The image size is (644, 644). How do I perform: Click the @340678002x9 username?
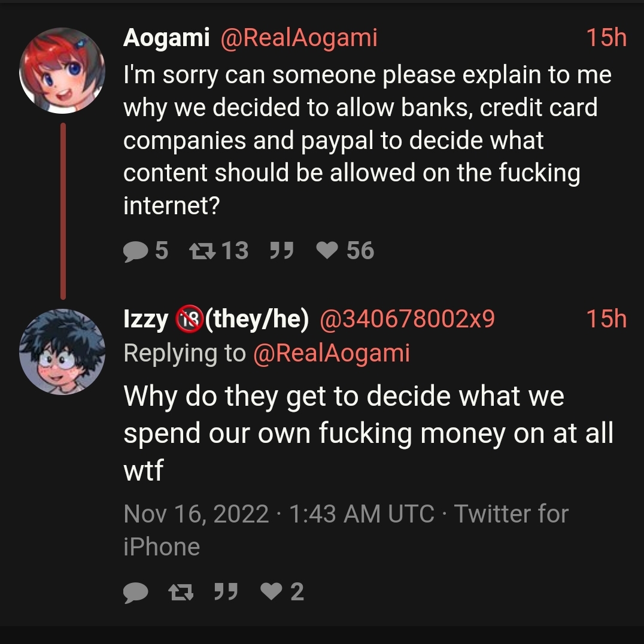(407, 319)
